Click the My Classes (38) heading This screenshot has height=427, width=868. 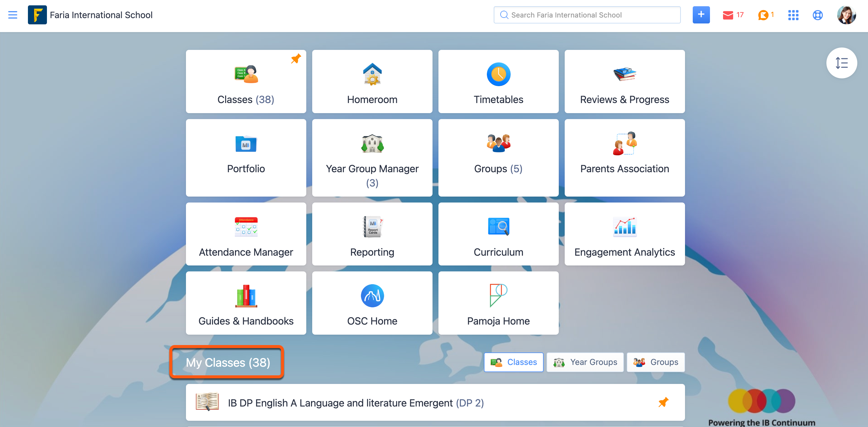point(228,362)
